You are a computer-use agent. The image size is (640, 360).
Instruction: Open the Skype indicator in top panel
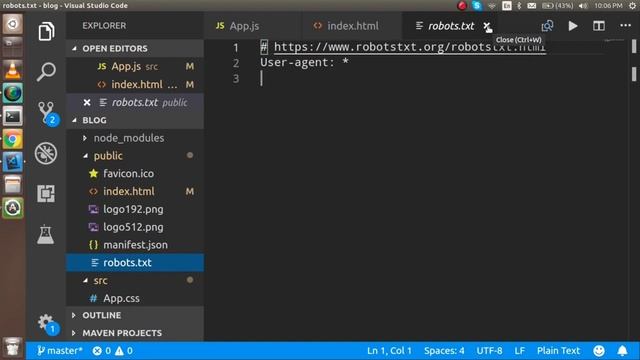tap(477, 6)
